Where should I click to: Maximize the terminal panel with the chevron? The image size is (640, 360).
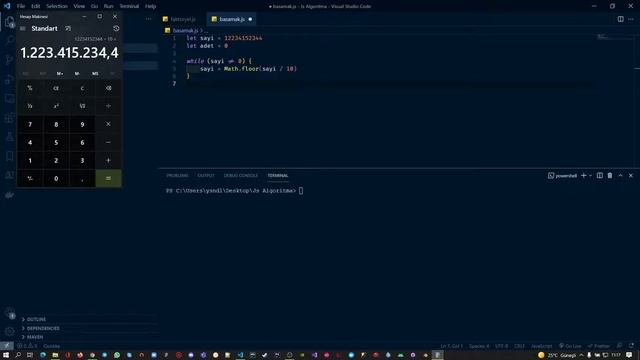point(620,176)
